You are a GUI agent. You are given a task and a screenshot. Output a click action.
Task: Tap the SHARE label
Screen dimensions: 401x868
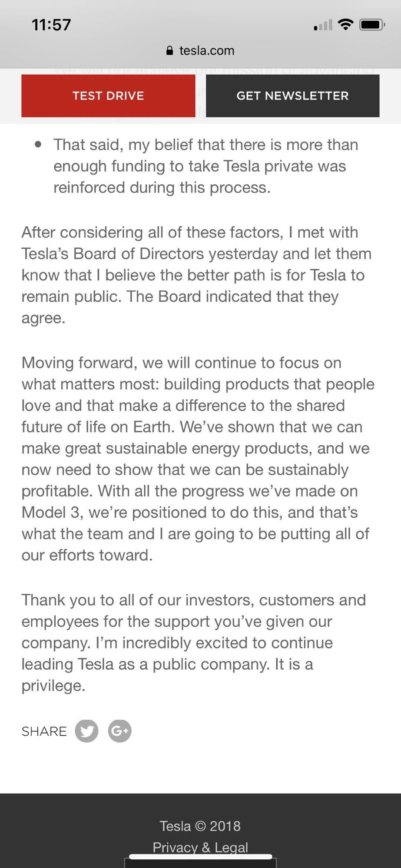pyautogui.click(x=44, y=731)
